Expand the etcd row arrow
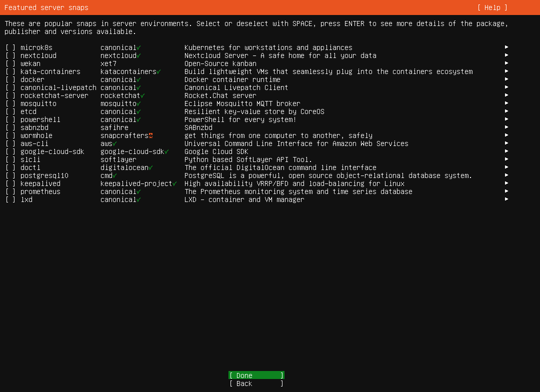The image size is (540, 392). point(506,111)
